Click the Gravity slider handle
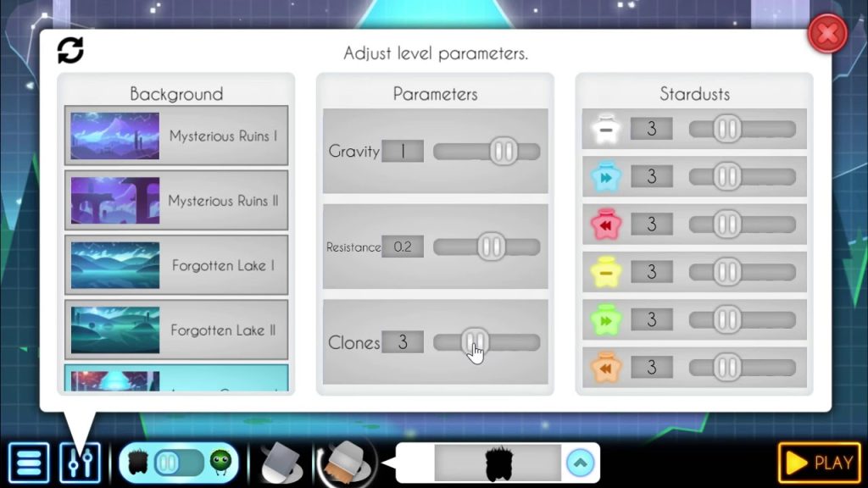 [504, 152]
